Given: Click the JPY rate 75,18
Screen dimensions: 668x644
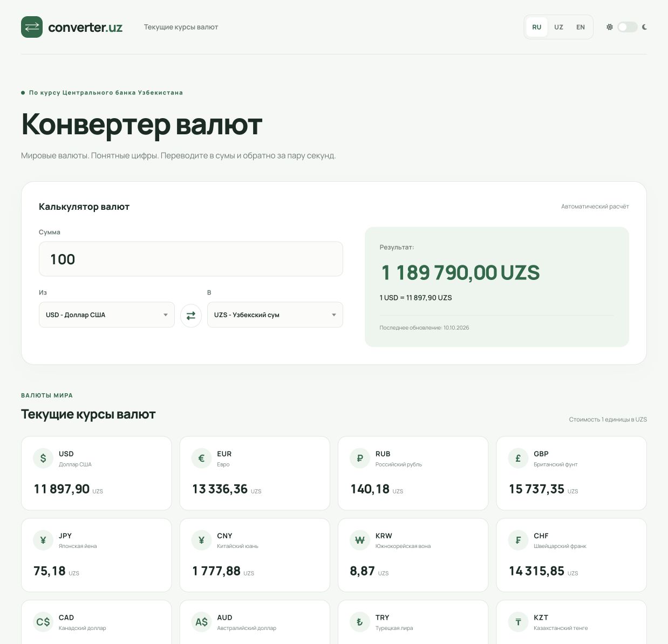Looking at the screenshot, I should (x=50, y=571).
